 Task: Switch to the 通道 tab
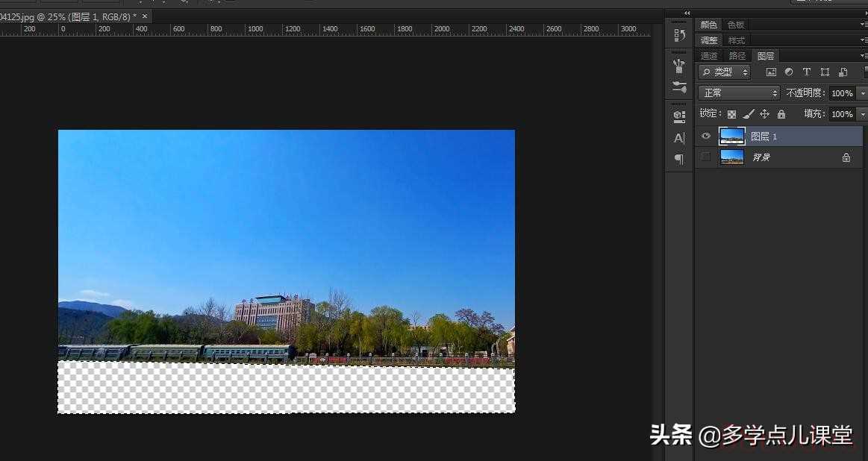click(709, 56)
